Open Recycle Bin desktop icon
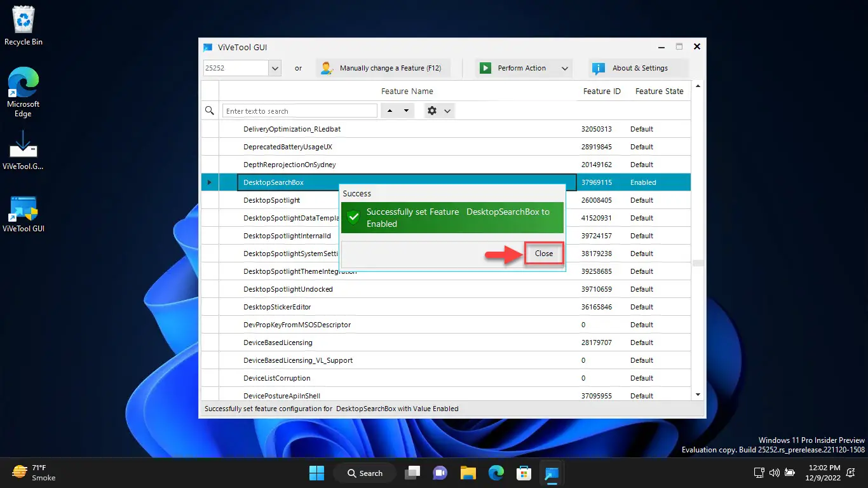868x488 pixels. (24, 27)
